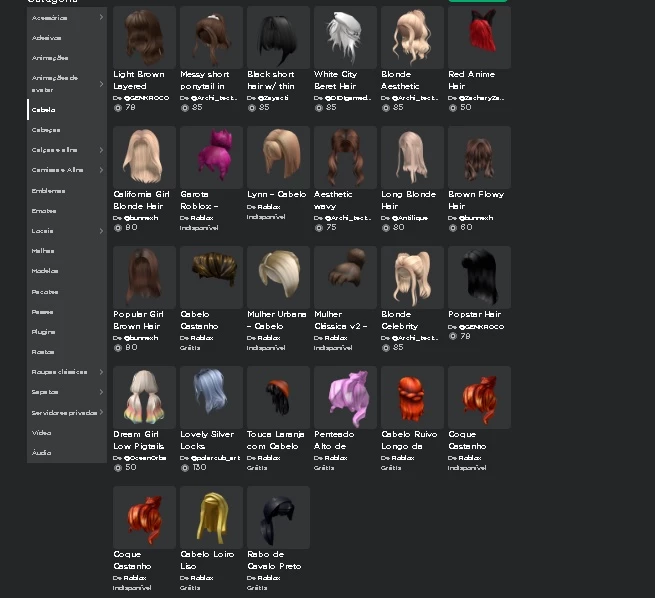Expand the Animações de avatar submenu
This screenshot has width=655, height=598.
(101, 84)
